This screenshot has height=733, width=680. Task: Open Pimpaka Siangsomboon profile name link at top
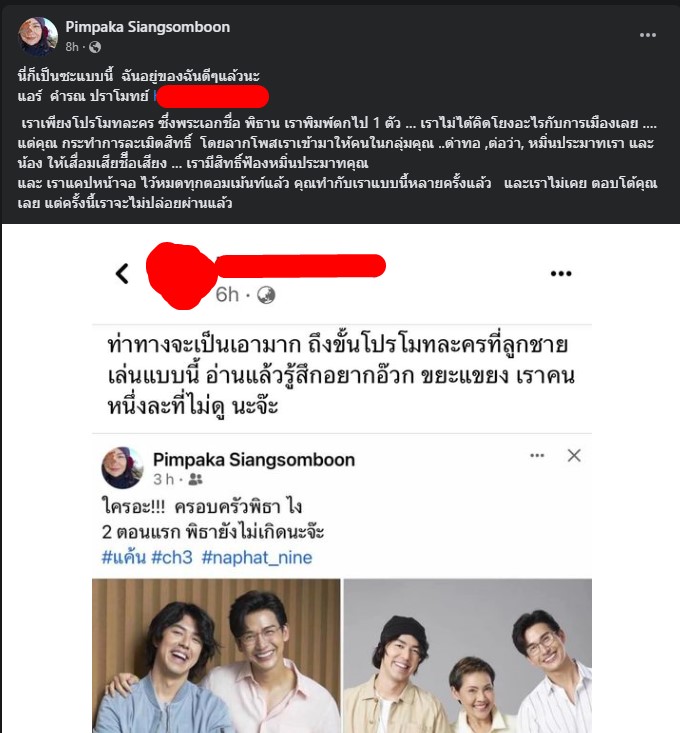pos(148,27)
